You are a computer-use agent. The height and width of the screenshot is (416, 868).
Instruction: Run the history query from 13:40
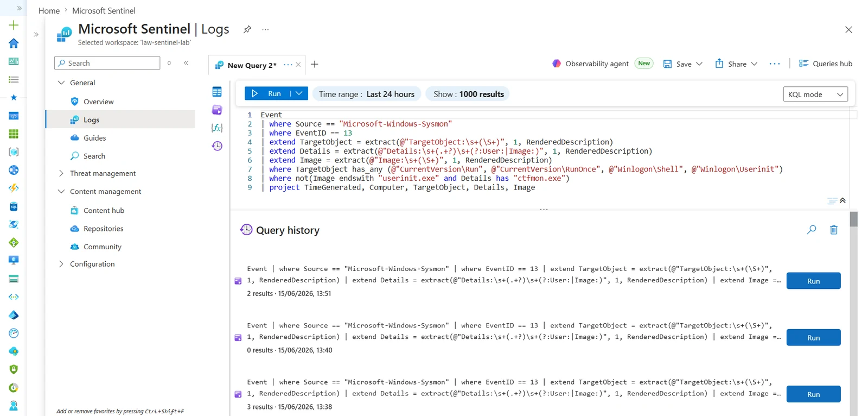click(813, 337)
